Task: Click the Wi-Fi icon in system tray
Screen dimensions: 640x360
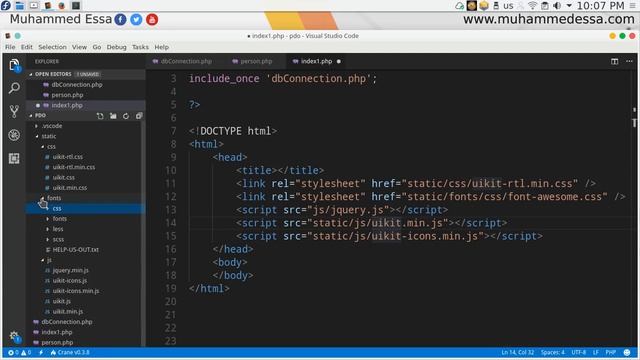Action: (532, 6)
